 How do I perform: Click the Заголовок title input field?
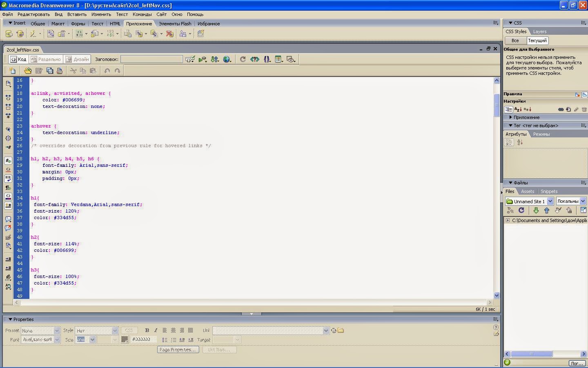151,59
